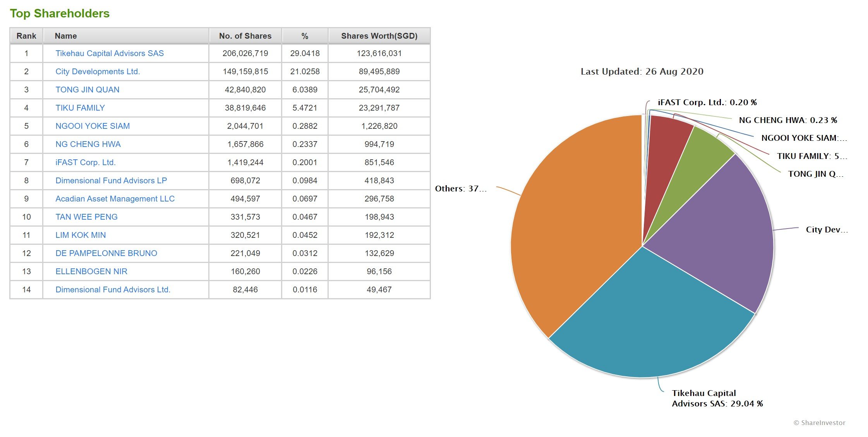This screenshot has width=868, height=437.
Task: Click the percentage cell 0.0984
Action: click(305, 181)
